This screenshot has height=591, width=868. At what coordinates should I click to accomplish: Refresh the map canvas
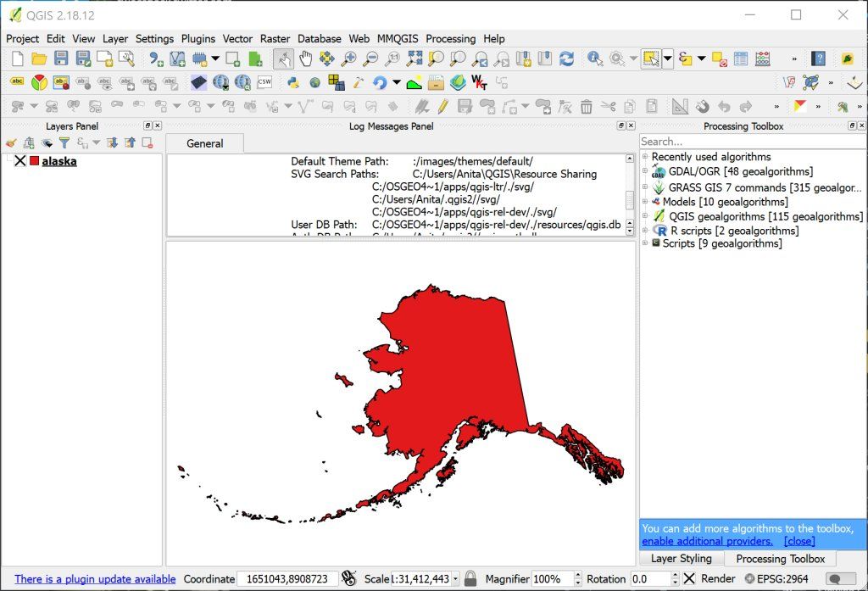566,59
